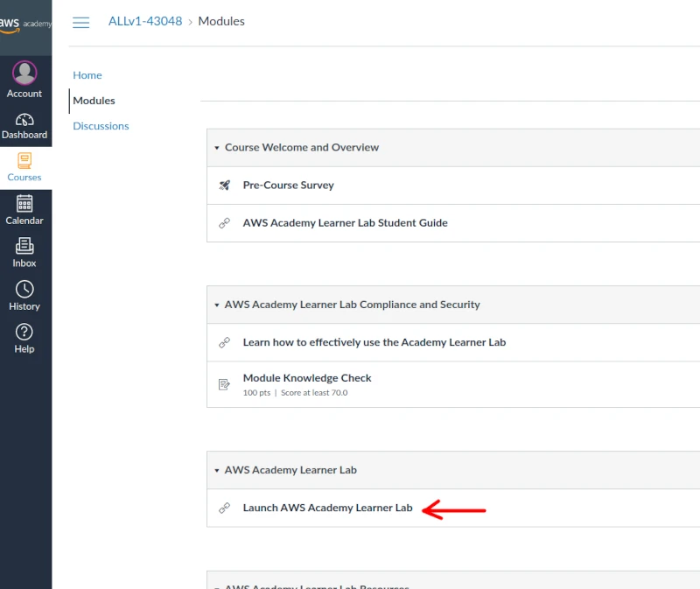Launch AWS Academy Learner Lab link
The width and height of the screenshot is (700, 589).
(327, 508)
